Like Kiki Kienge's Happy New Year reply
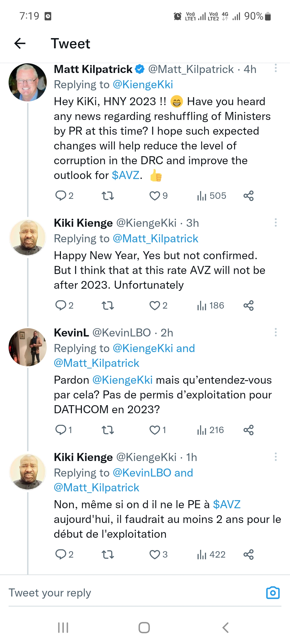 155,306
